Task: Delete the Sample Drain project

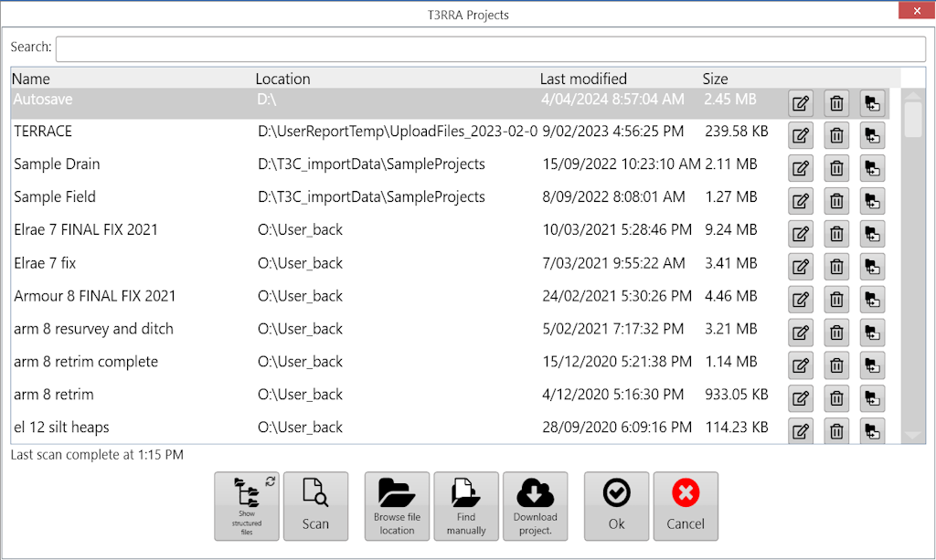Action: (836, 168)
